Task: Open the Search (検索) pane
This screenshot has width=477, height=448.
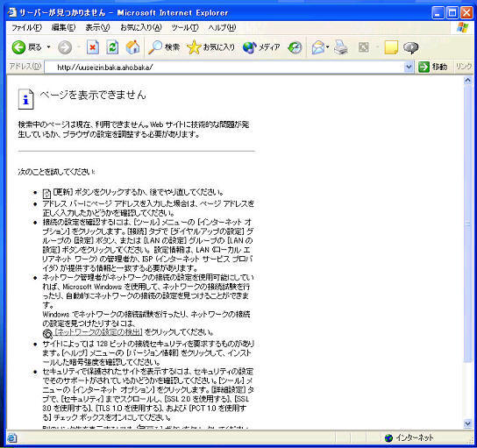Action: tap(164, 47)
